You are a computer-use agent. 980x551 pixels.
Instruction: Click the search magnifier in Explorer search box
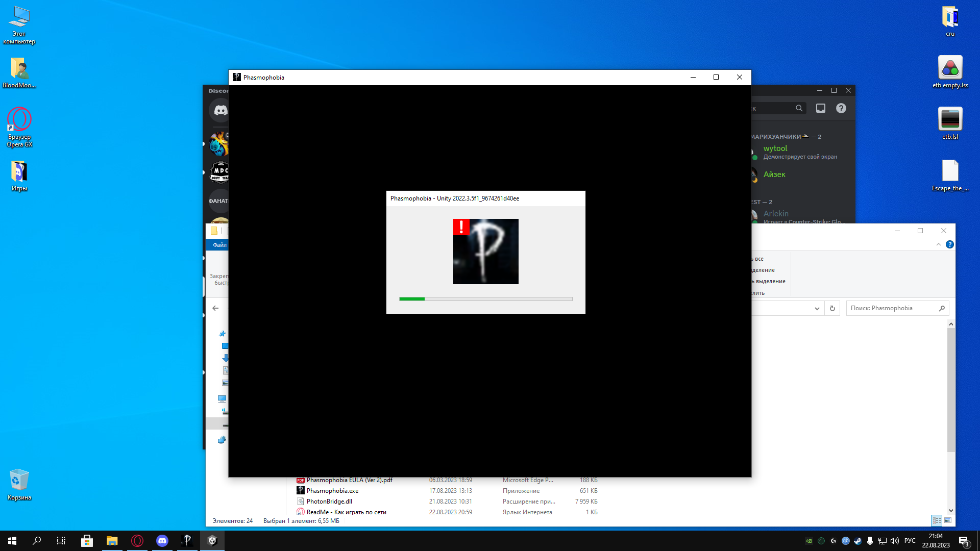click(x=942, y=308)
